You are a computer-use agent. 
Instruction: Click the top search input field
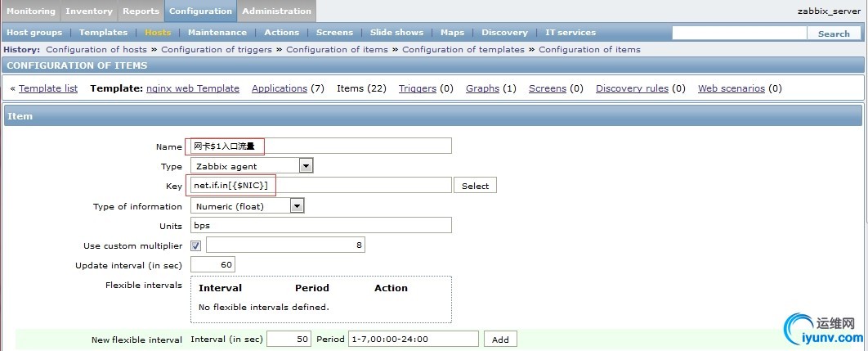pos(740,34)
